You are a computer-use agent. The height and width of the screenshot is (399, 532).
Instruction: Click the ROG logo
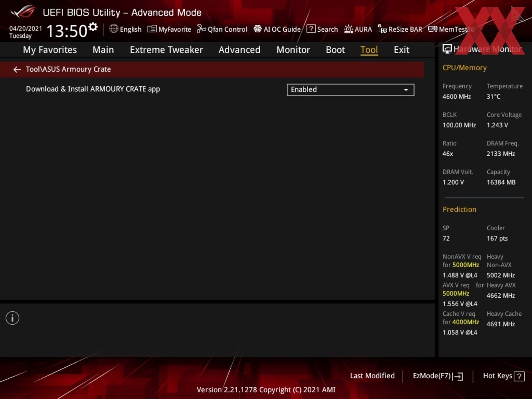click(23, 12)
